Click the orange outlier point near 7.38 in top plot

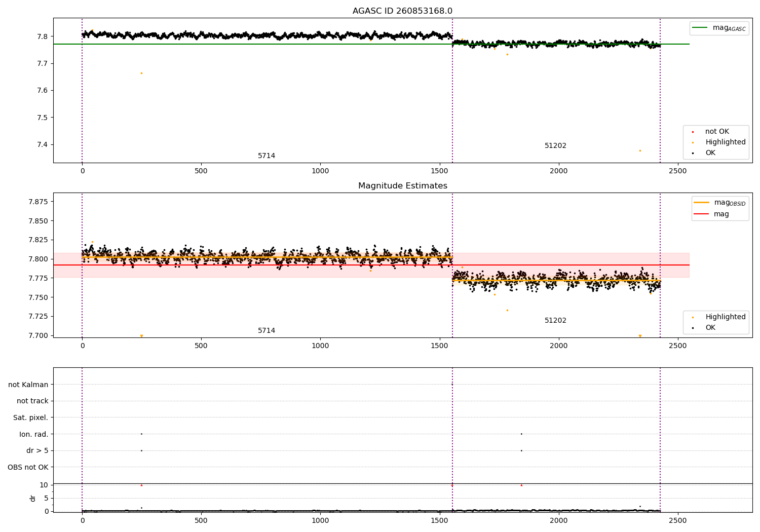coord(640,150)
